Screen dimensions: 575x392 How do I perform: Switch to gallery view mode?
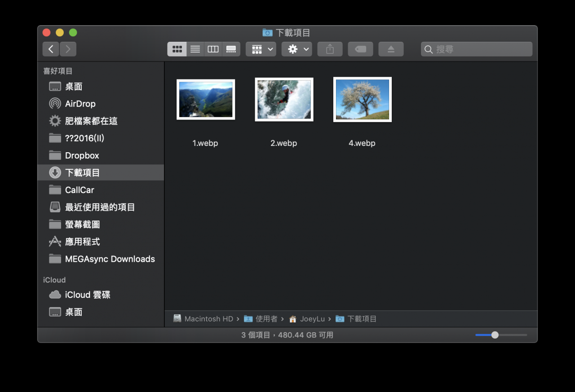coord(231,49)
